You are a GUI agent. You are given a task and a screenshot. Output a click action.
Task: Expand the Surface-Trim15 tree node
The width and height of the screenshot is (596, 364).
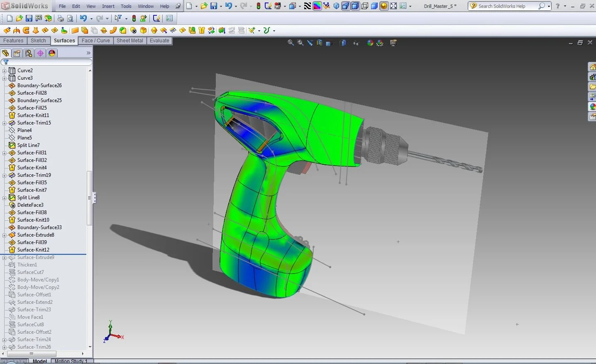[5, 123]
